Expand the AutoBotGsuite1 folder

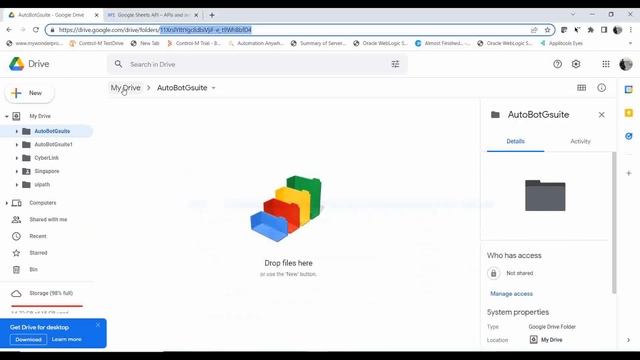pyautogui.click(x=16, y=145)
